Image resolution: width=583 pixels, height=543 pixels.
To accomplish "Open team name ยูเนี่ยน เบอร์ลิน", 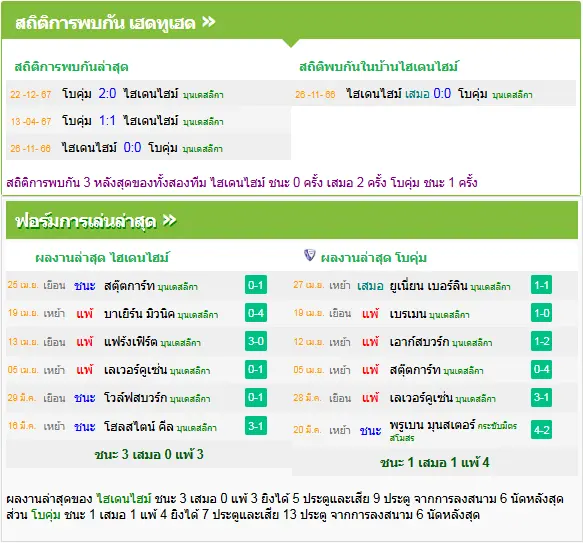I will pyautogui.click(x=428, y=286).
